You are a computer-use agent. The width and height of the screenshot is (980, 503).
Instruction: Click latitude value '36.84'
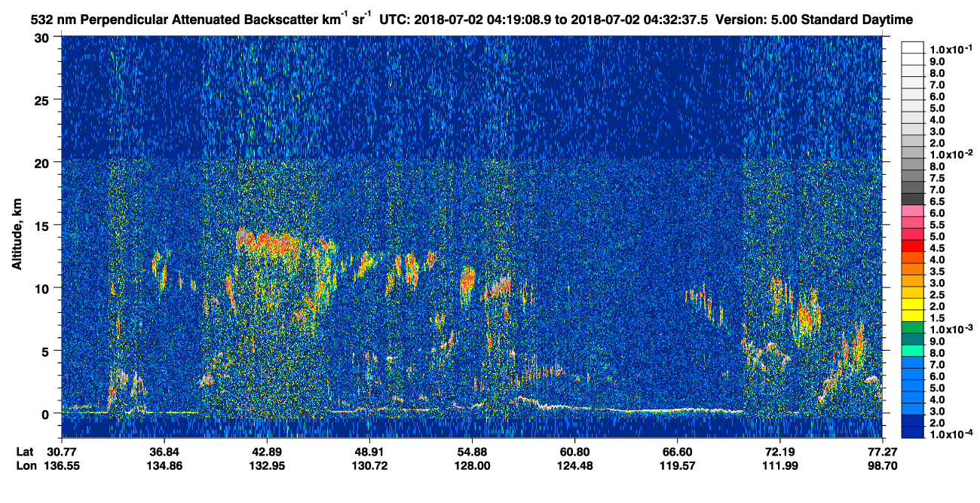164,452
